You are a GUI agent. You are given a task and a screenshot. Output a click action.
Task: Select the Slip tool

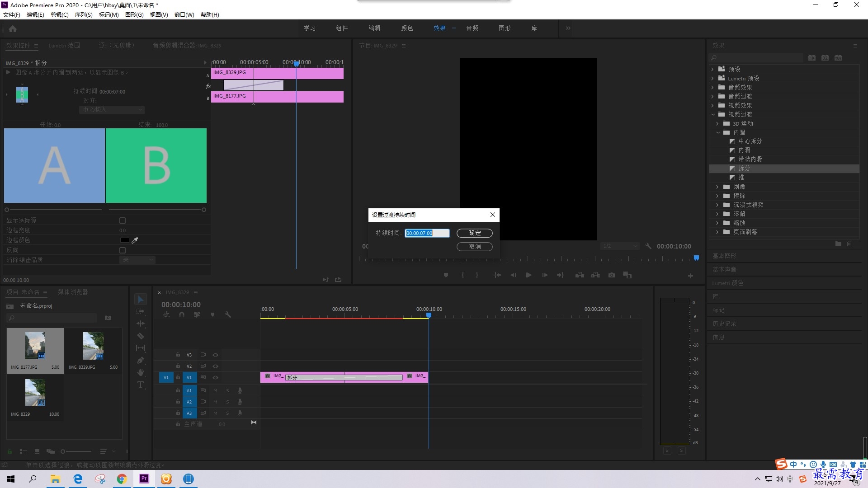pyautogui.click(x=141, y=348)
